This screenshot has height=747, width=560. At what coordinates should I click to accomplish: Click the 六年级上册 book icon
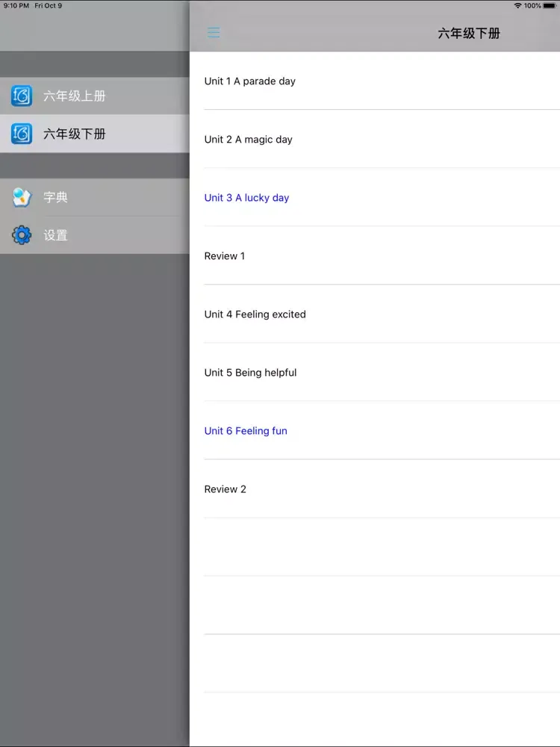click(22, 96)
